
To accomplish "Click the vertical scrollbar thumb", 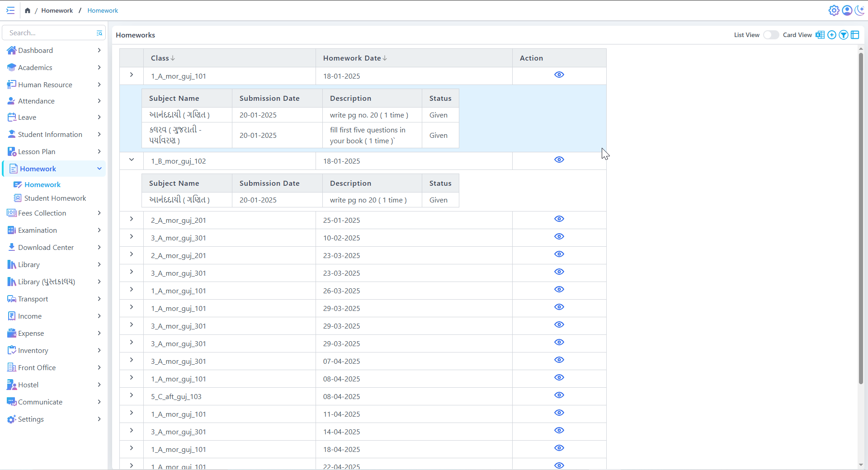I will tap(861, 217).
